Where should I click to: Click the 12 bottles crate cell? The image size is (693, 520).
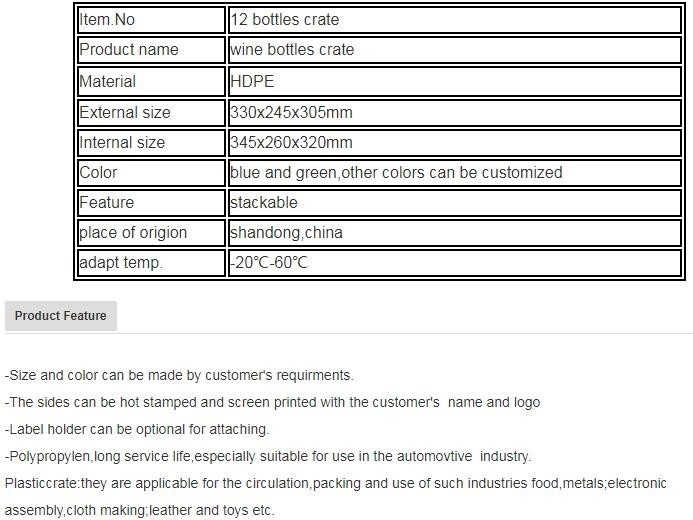(454, 20)
